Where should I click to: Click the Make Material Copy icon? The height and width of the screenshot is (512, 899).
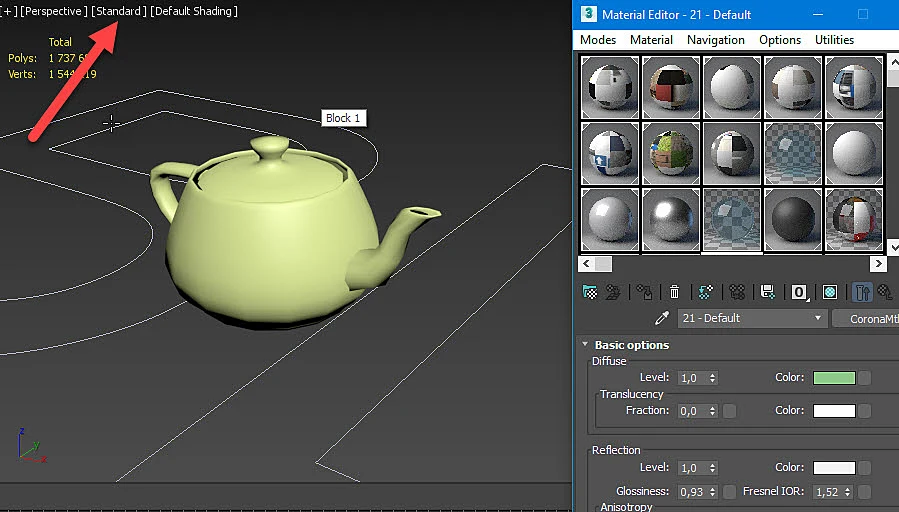point(705,292)
